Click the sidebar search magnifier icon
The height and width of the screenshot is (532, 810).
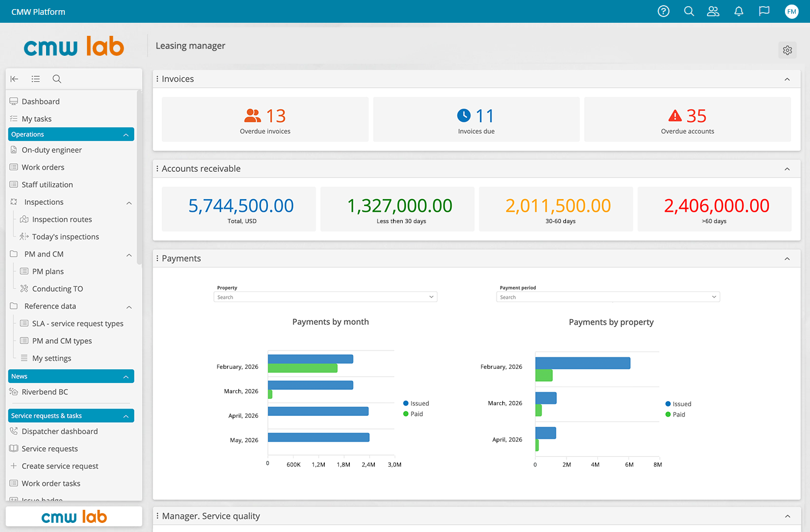[x=57, y=79]
